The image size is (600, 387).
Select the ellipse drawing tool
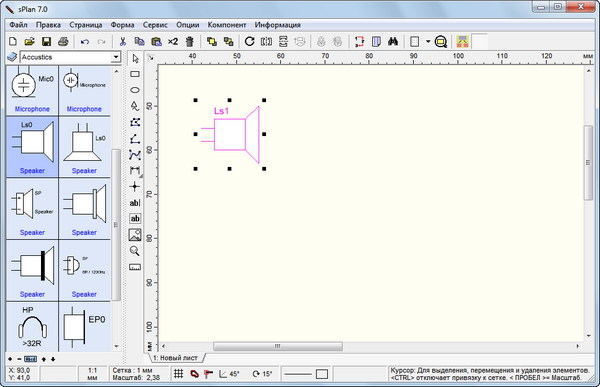(x=135, y=90)
